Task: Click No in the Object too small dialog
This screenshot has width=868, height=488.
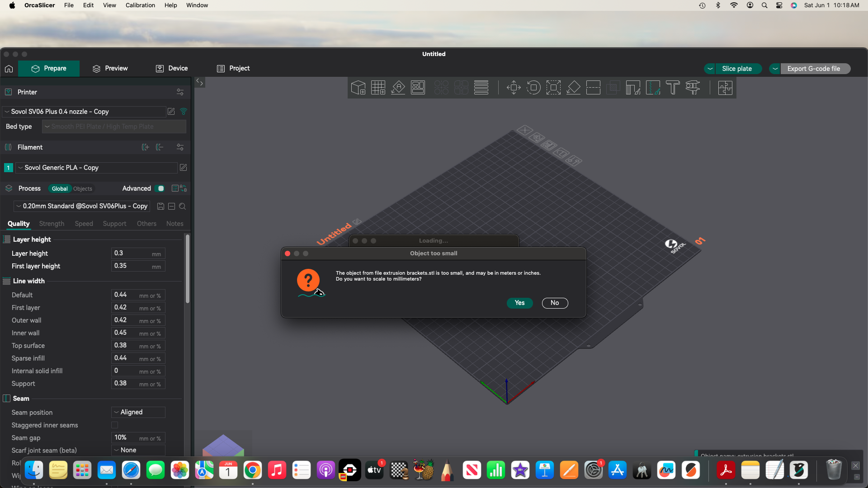Action: point(555,303)
